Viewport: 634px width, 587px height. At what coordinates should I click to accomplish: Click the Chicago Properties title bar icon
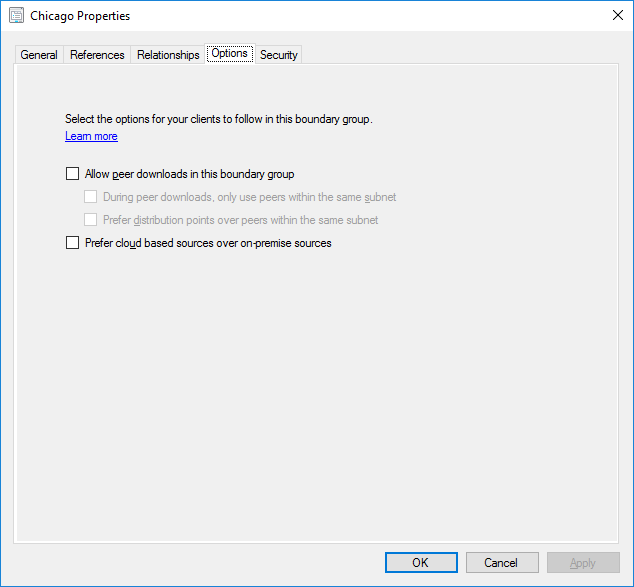[x=17, y=16]
